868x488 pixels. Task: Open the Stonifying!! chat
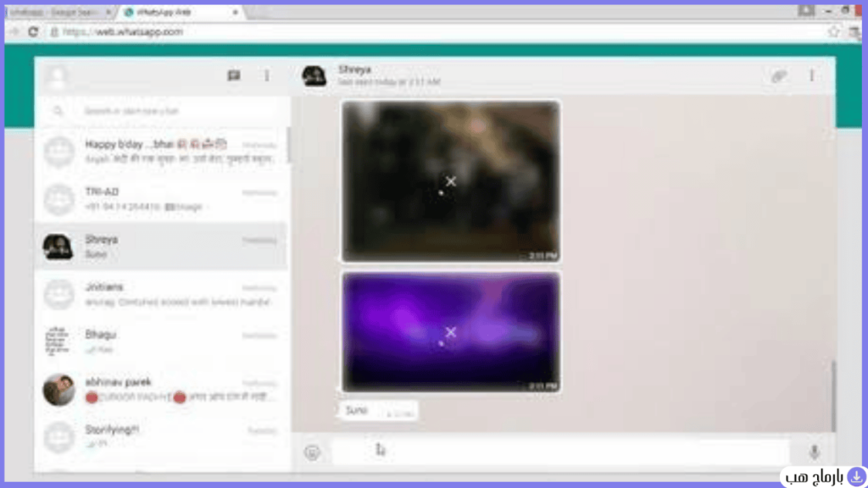click(161, 436)
